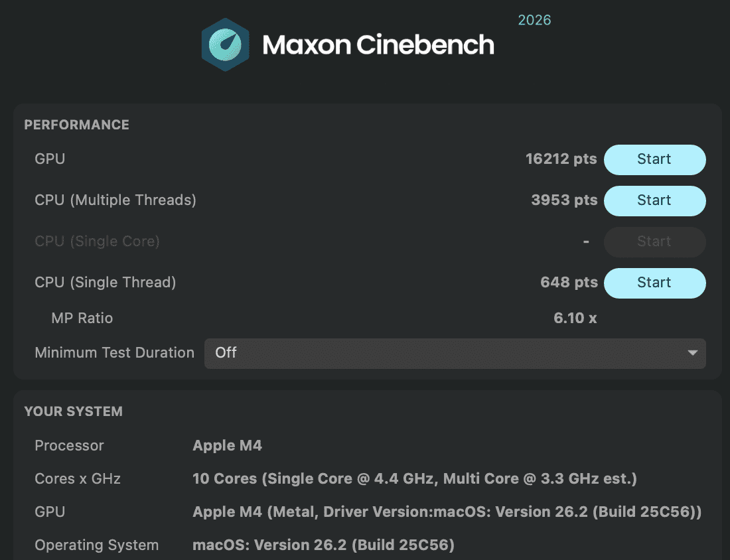The width and height of the screenshot is (730, 560).
Task: Click the CPU (Multiple Threads) label
Action: point(115,200)
